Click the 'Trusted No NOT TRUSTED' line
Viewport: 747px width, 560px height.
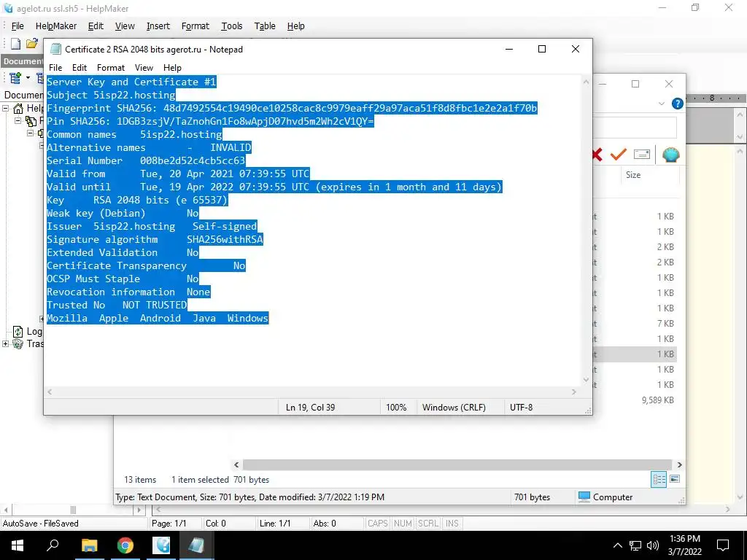point(117,305)
